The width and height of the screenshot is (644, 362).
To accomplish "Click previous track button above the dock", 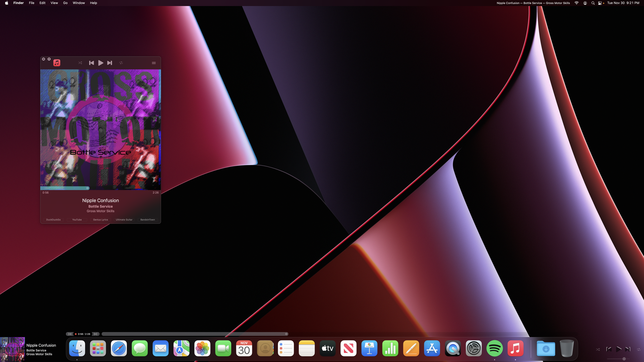I will point(70,334).
